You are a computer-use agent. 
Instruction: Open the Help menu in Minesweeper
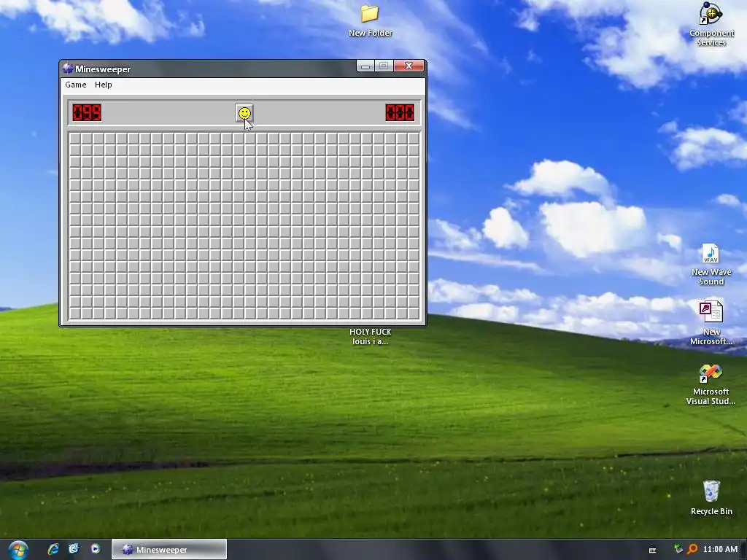[x=104, y=85]
